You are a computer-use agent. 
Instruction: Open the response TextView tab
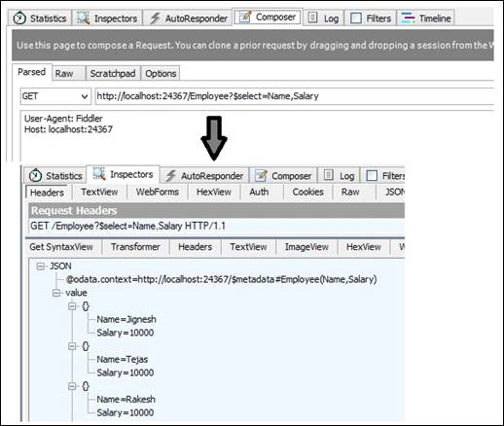pos(248,247)
